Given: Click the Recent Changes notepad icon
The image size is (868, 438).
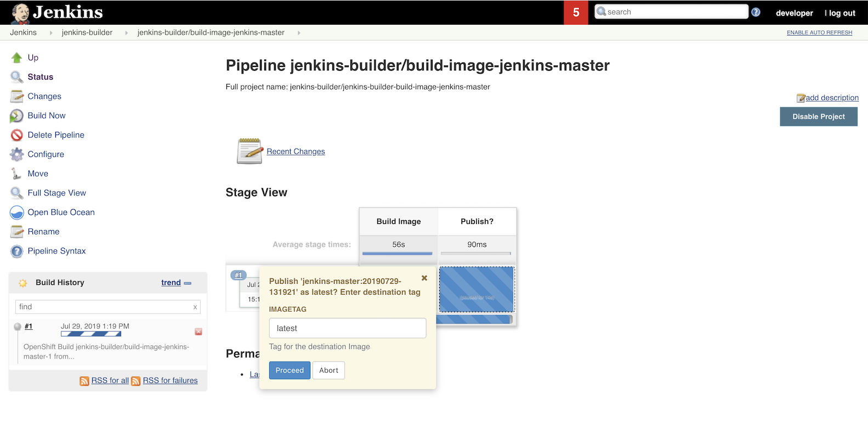Looking at the screenshot, I should pyautogui.click(x=250, y=151).
